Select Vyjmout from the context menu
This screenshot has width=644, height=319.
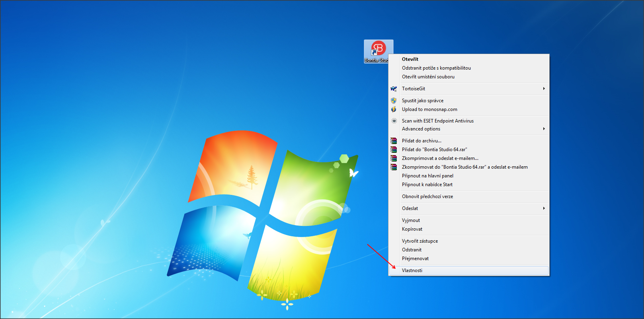469,220
